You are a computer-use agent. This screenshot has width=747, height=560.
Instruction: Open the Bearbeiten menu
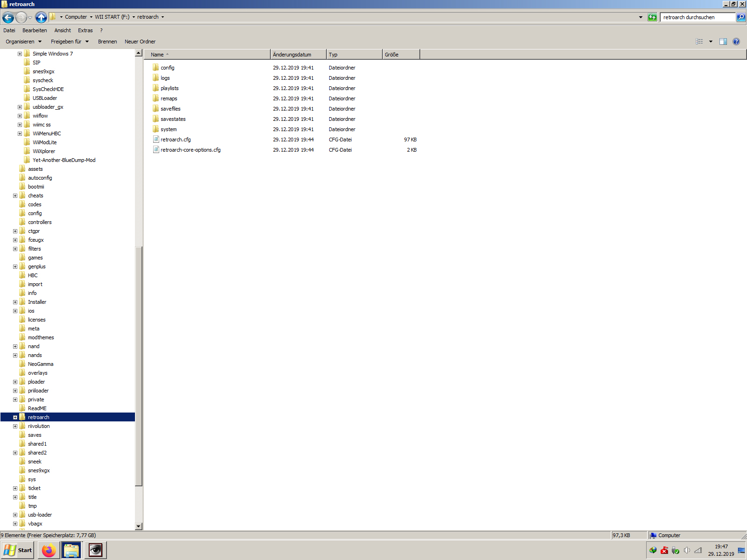pyautogui.click(x=35, y=30)
